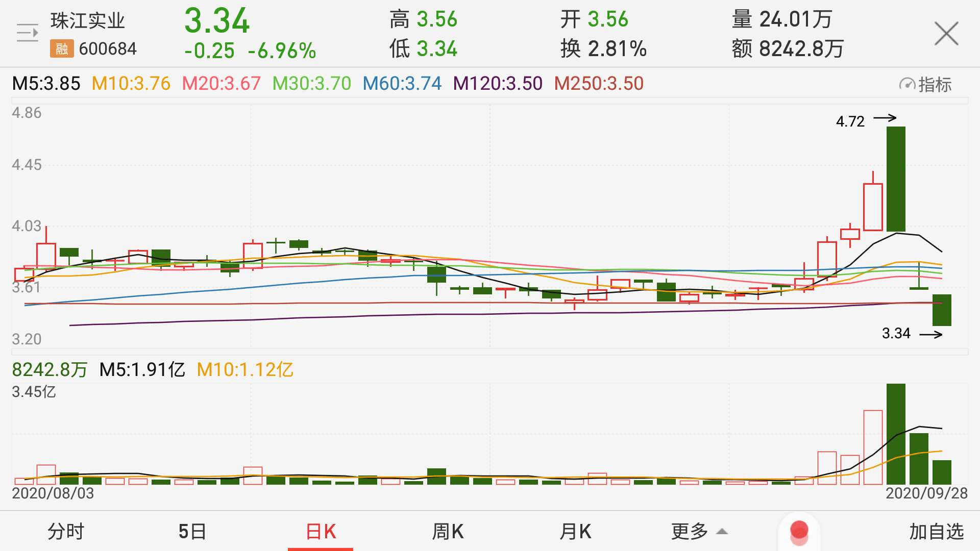The image size is (980, 551).
Task: Switch to the 分时 tab
Action: tap(65, 532)
